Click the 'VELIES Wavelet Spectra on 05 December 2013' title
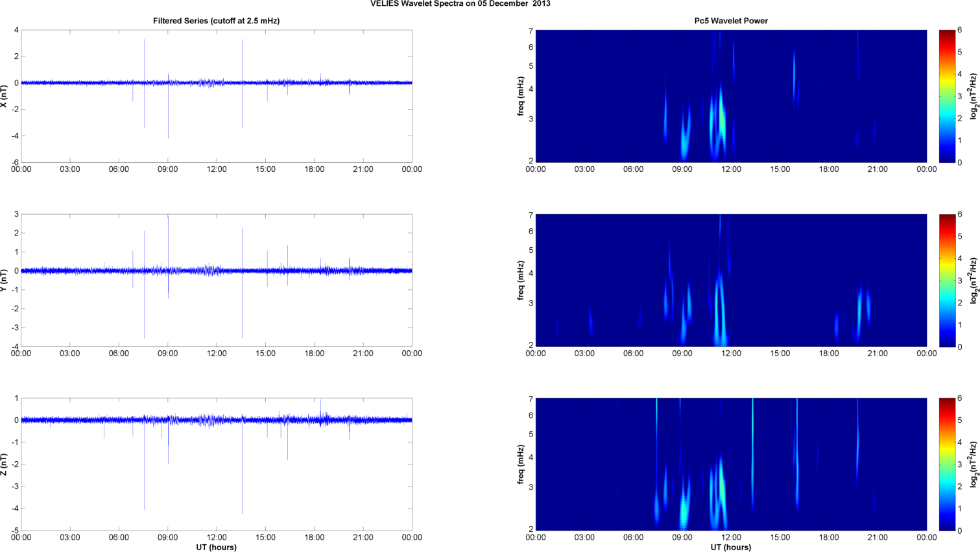 click(460, 4)
